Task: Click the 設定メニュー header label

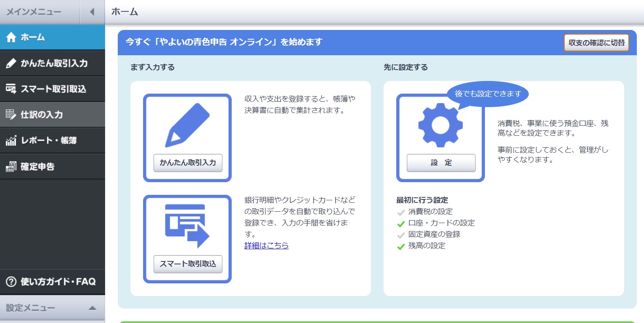Action: pyautogui.click(x=30, y=308)
